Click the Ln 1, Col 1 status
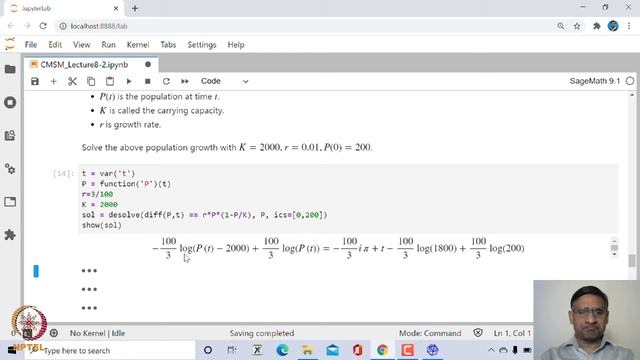 click(512, 333)
